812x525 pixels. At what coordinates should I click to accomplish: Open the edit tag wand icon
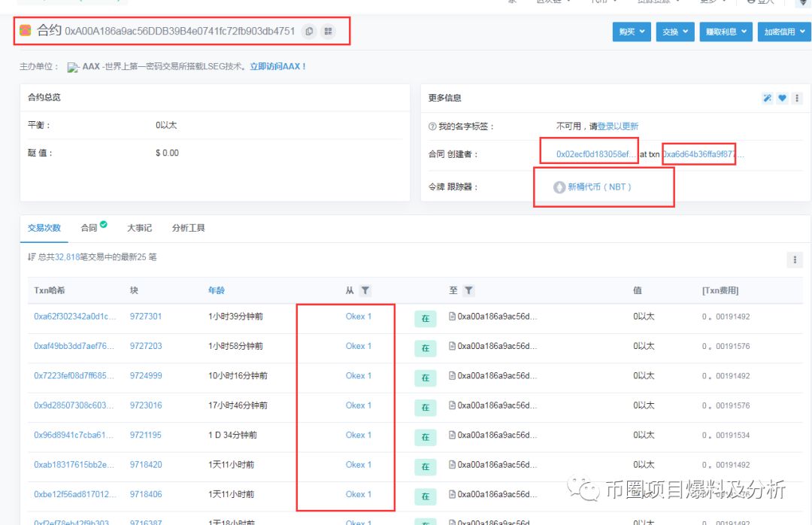pos(767,98)
